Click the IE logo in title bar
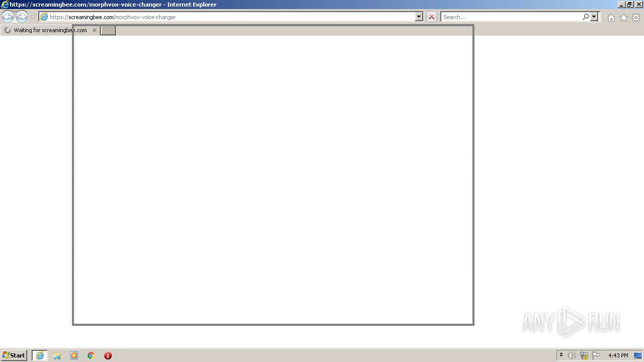Viewport: 644px width, 362px height. coord(5,5)
